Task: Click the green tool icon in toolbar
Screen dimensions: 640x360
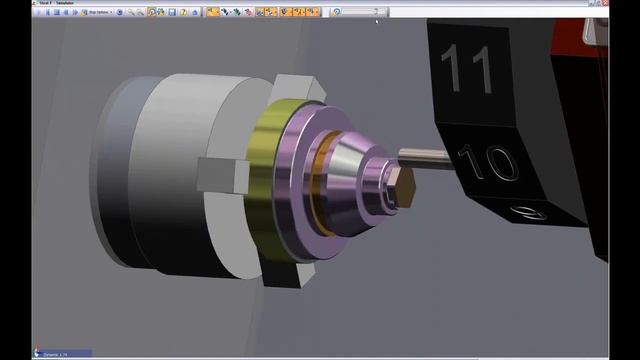Action: coord(237,12)
